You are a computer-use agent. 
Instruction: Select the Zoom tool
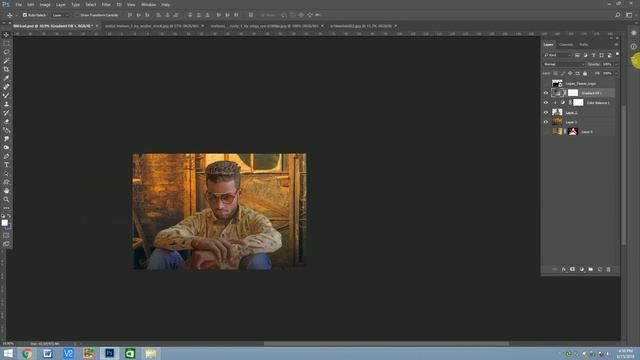(x=6, y=200)
